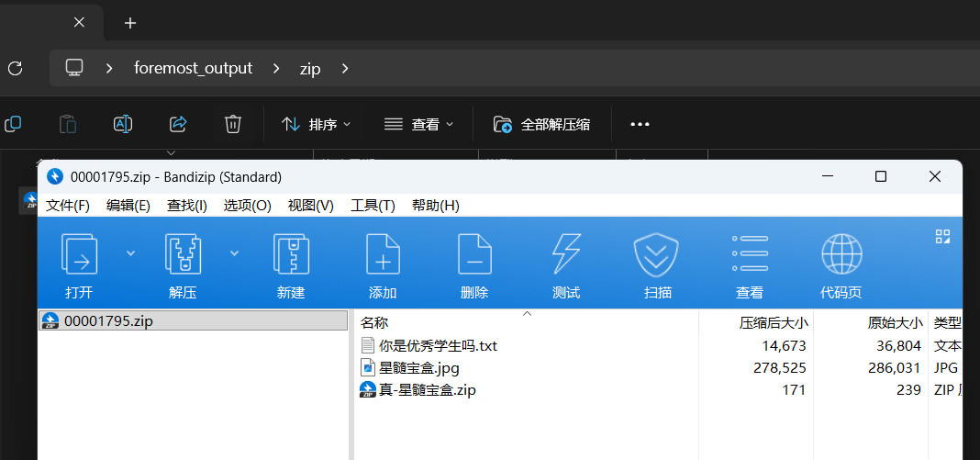
Task: Open the 编辑(E) menu
Action: pos(128,206)
